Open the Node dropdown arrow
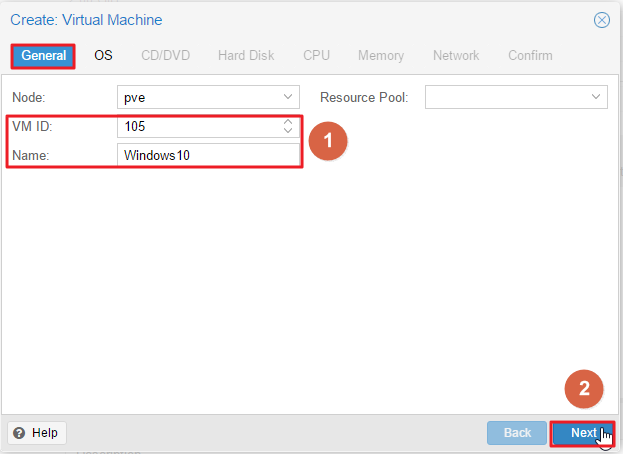Image resolution: width=623 pixels, height=454 pixels. click(x=288, y=97)
